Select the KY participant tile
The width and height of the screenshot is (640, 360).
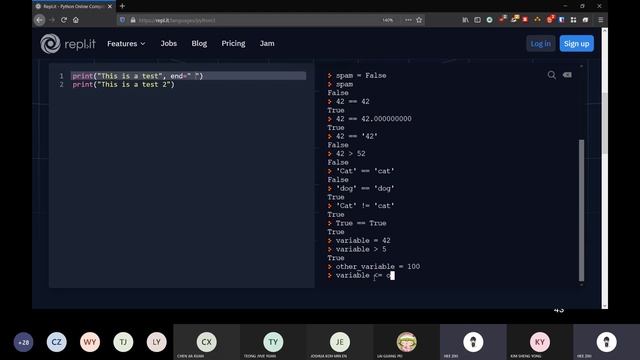click(540, 342)
